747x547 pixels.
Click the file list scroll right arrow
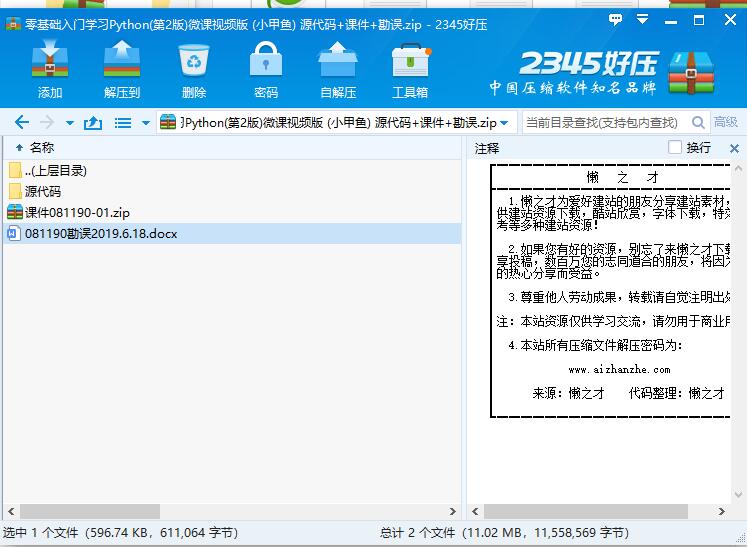[453, 511]
